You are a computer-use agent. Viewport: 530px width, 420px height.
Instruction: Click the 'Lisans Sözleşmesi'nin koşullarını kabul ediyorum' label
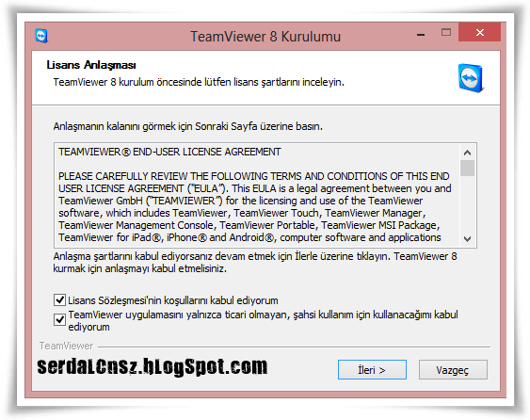point(173,300)
